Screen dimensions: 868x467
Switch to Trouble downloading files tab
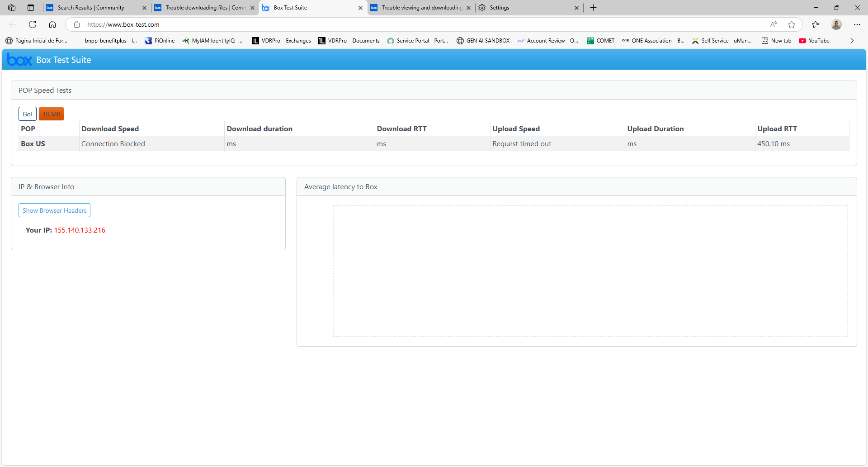(206, 8)
